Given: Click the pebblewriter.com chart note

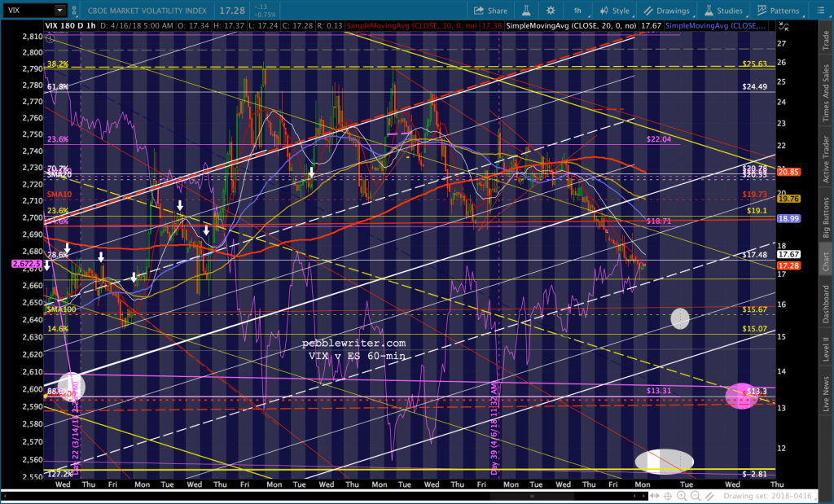Looking at the screenshot, I should pos(353,344).
